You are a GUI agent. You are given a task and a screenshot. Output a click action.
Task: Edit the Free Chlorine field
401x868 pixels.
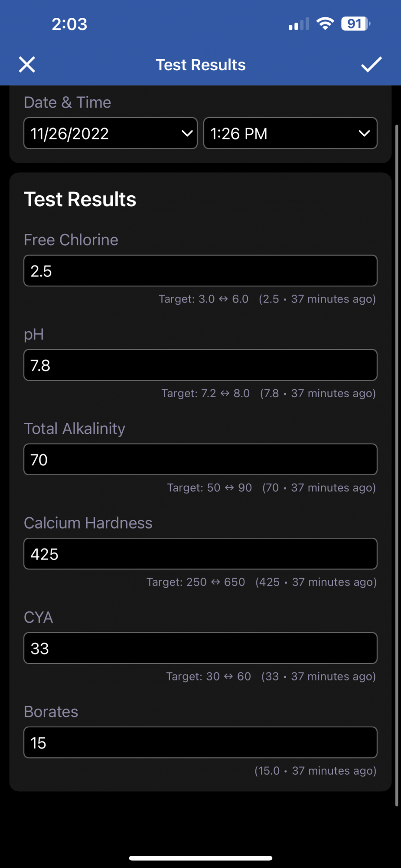[200, 271]
